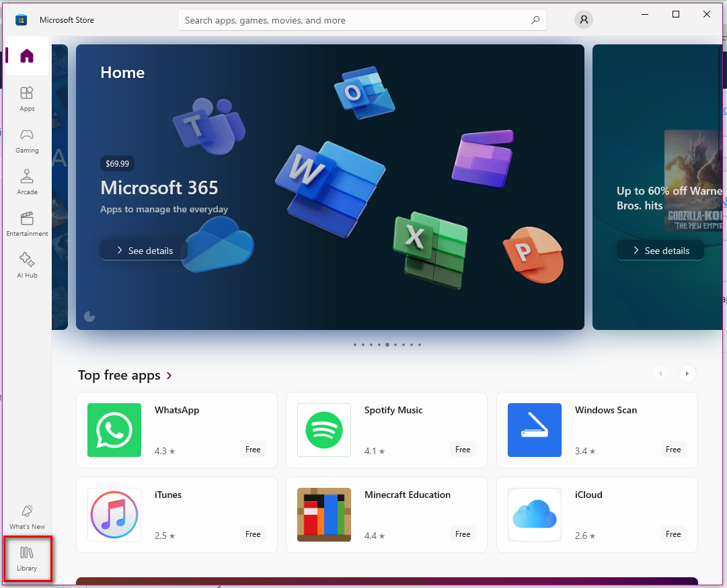
Task: Click the WhatsApp app icon
Action: point(114,430)
